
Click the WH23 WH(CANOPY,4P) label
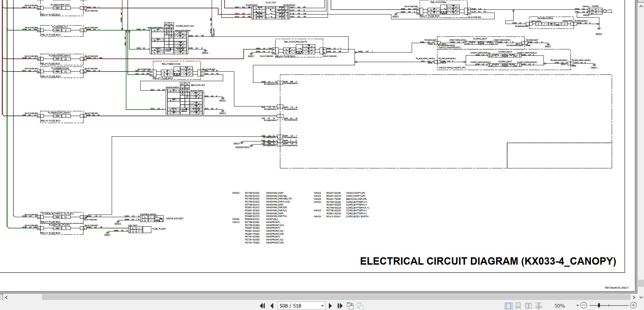tap(452, 68)
